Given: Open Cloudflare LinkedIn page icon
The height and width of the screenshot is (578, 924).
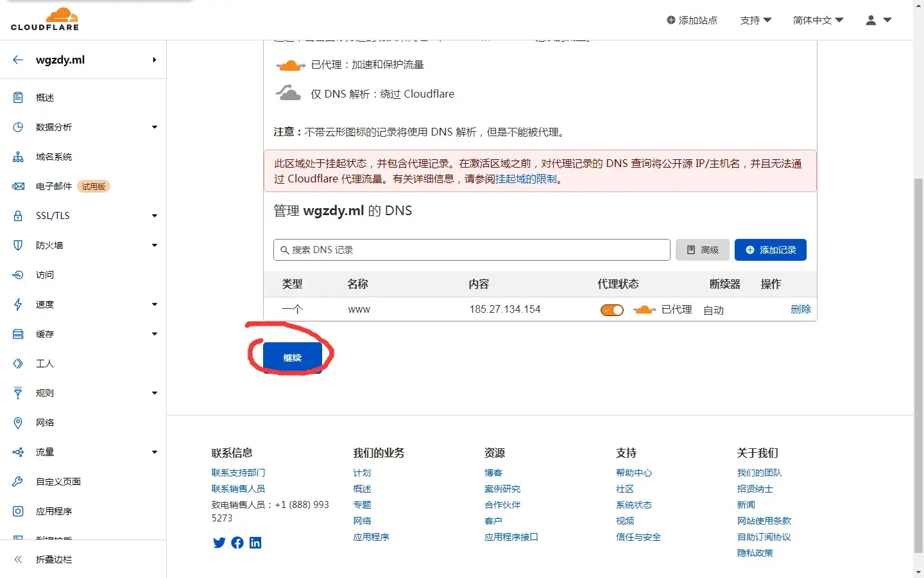Looking at the screenshot, I should (x=255, y=543).
